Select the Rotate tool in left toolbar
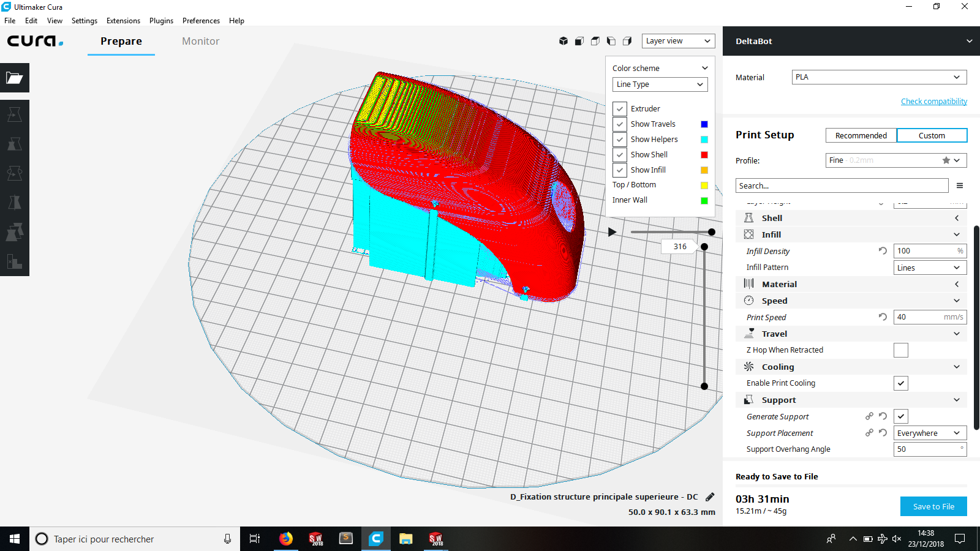Viewport: 980px width, 551px height. 15,173
